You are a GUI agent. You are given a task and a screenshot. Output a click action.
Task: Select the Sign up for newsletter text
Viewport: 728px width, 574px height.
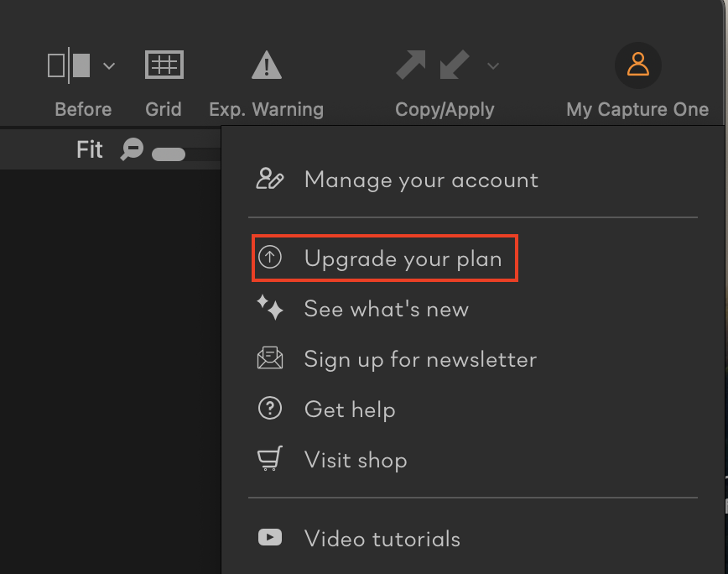[421, 360]
